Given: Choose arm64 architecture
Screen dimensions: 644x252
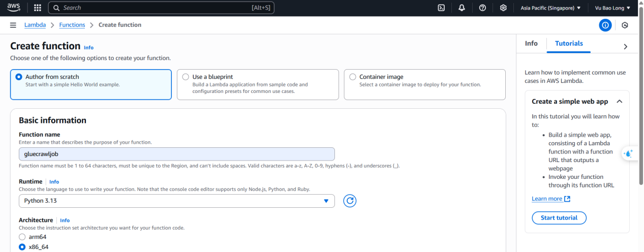Looking at the screenshot, I should click(22, 237).
